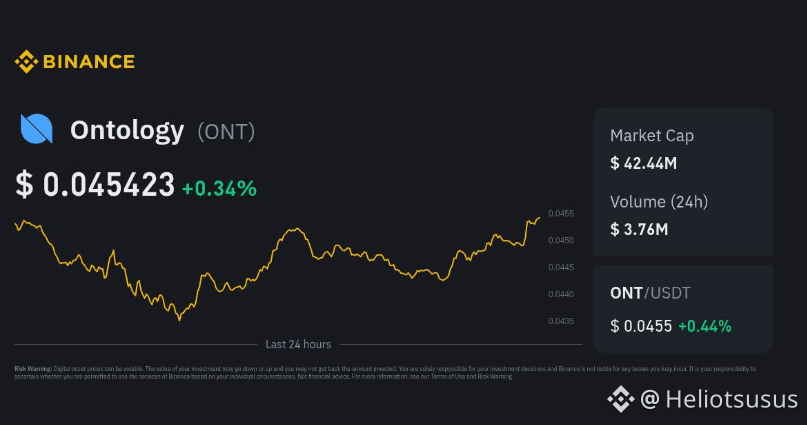The width and height of the screenshot is (807, 425).
Task: Click the 0.0445 axis label
Action: pos(561,267)
